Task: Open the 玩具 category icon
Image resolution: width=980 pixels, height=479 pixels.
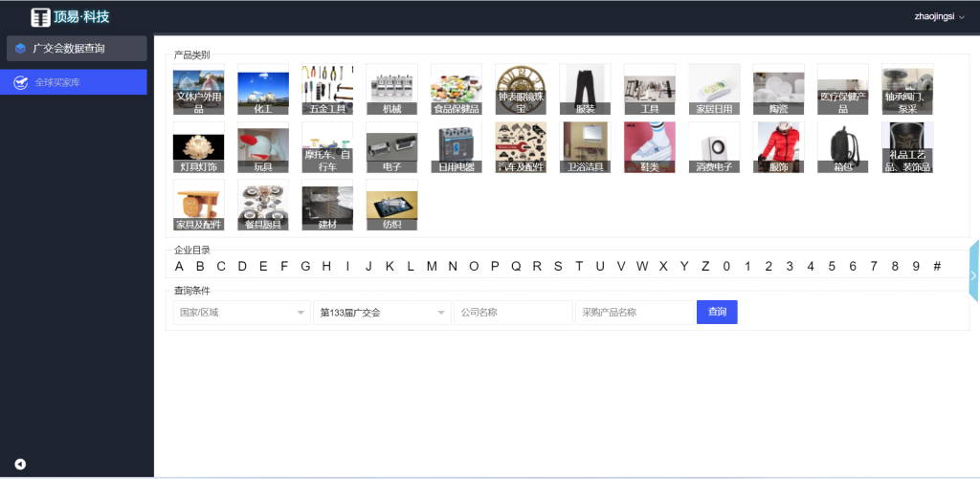Action: [263, 146]
